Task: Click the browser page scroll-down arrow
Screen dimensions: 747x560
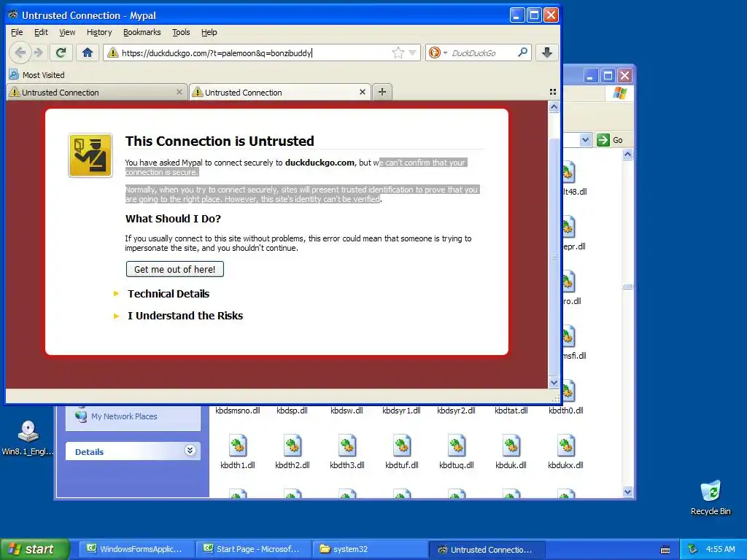Action: coord(554,382)
